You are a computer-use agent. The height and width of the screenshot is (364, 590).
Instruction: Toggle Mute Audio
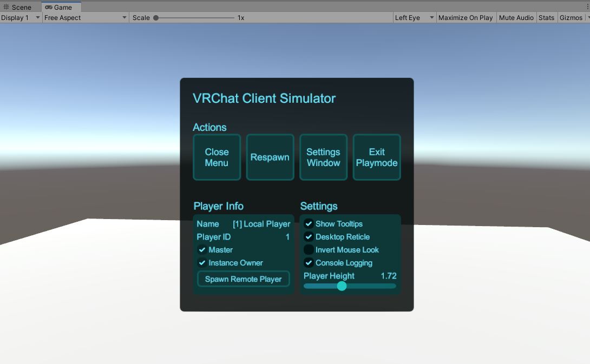pos(516,18)
